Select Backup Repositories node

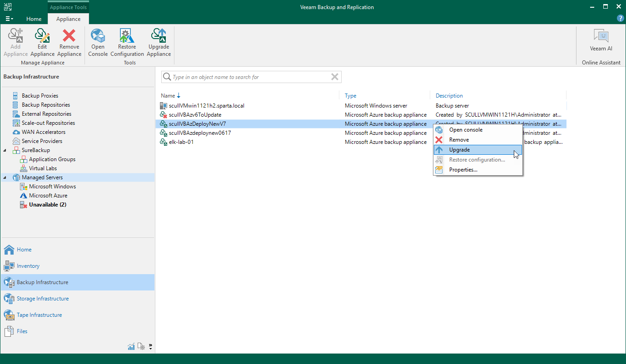[x=45, y=105]
